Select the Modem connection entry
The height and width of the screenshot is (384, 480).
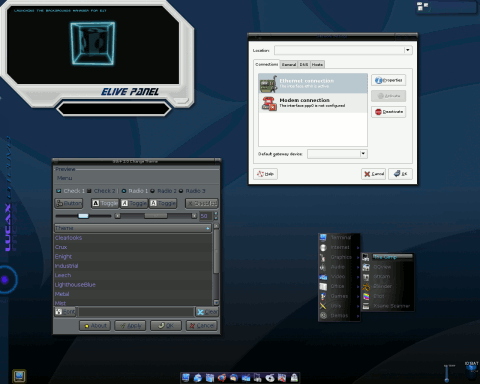coord(313,103)
